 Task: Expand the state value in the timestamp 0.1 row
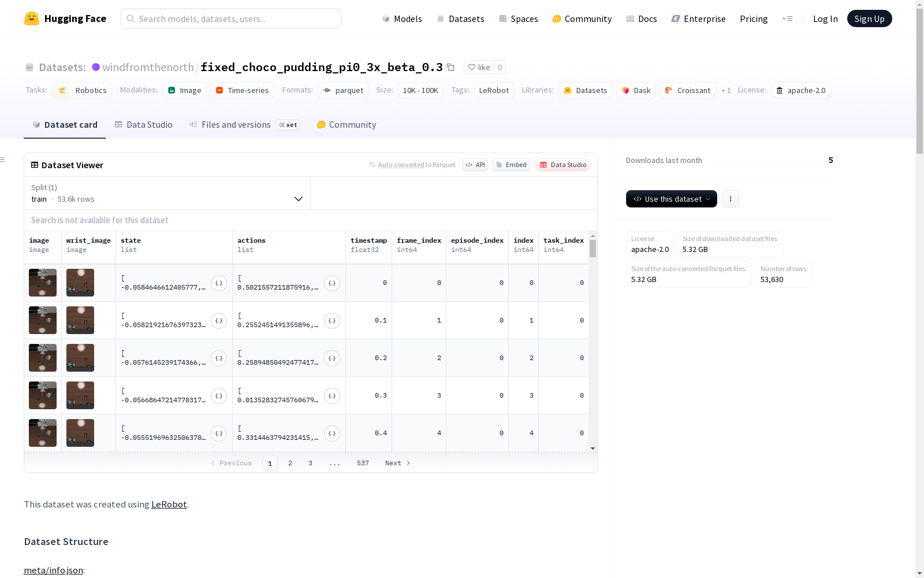pyautogui.click(x=219, y=321)
